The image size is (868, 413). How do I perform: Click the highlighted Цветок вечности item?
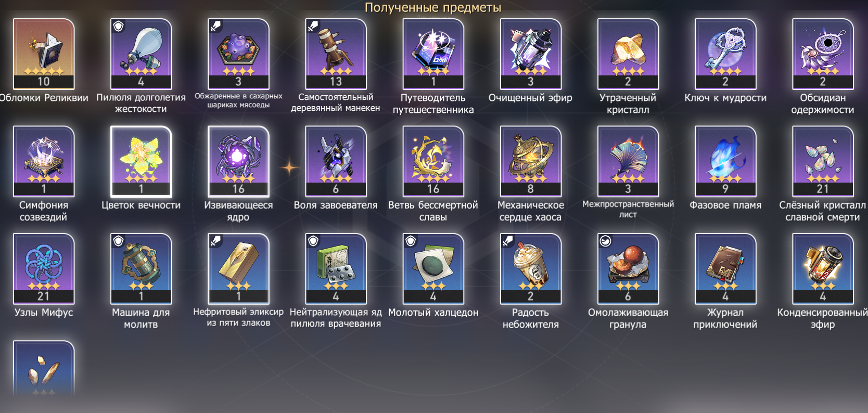click(x=141, y=161)
